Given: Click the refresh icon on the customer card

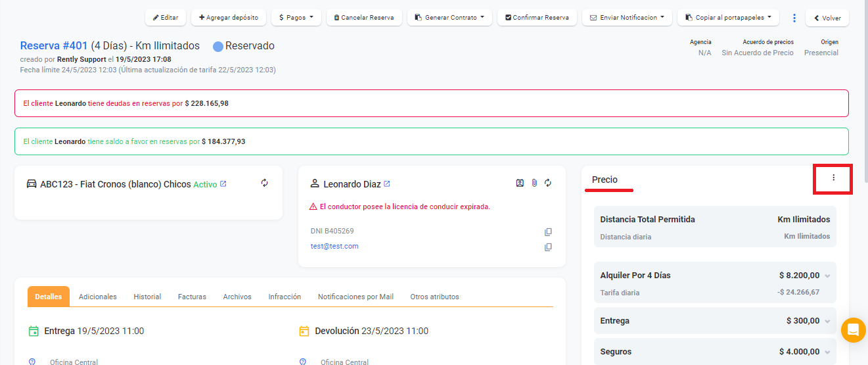Looking at the screenshot, I should pos(548,183).
